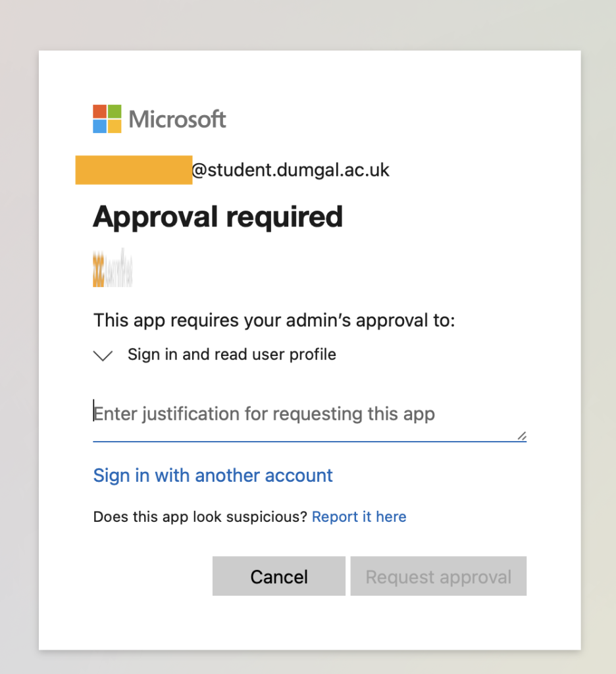The width and height of the screenshot is (616, 674).
Task: Open 'Sign in with another account' link
Action: tap(213, 475)
